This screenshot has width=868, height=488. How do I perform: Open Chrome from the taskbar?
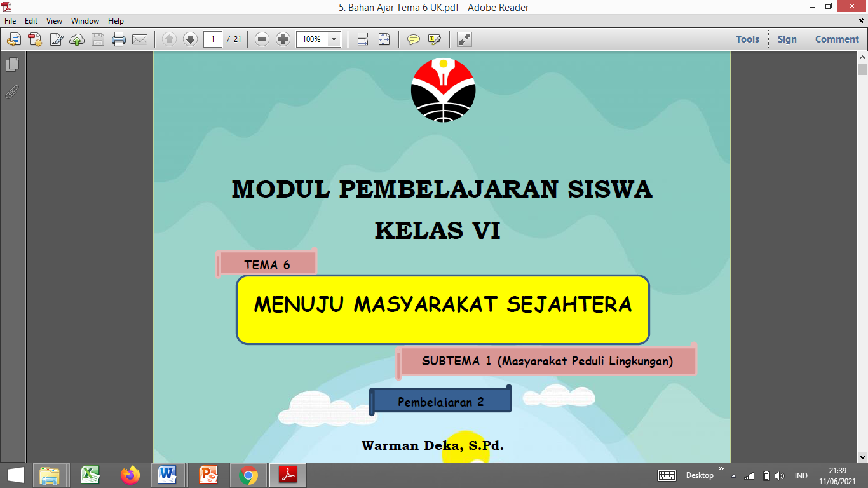click(x=248, y=475)
